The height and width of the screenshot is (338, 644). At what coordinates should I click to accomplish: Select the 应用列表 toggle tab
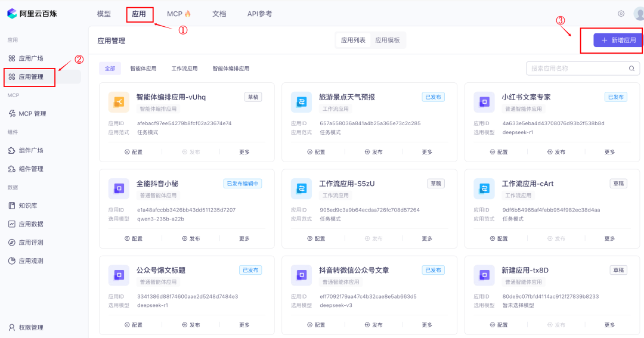click(x=353, y=41)
